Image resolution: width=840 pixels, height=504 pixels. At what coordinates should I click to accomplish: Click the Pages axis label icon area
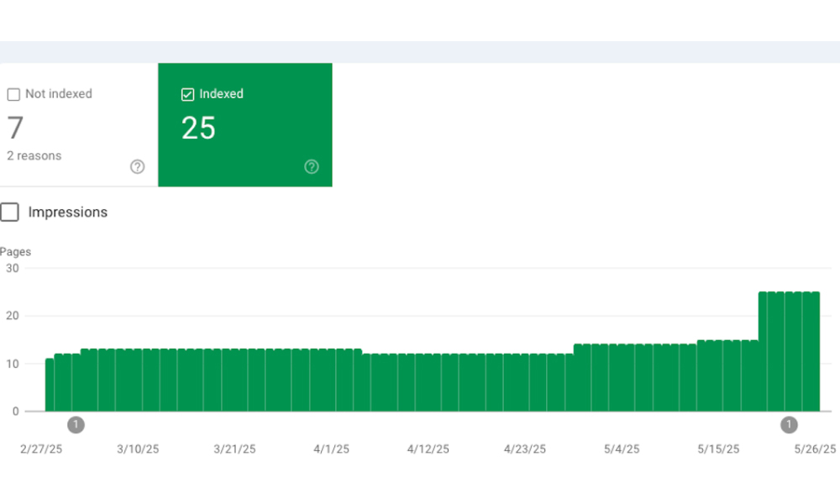[15, 252]
